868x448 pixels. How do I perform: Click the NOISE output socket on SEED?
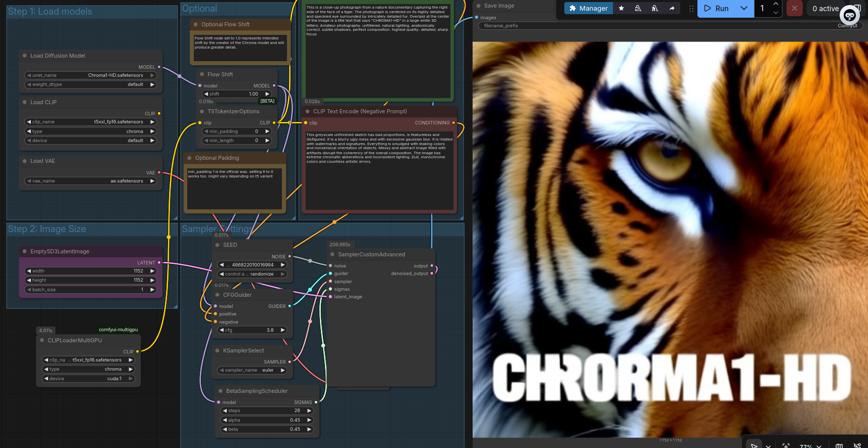tap(290, 256)
